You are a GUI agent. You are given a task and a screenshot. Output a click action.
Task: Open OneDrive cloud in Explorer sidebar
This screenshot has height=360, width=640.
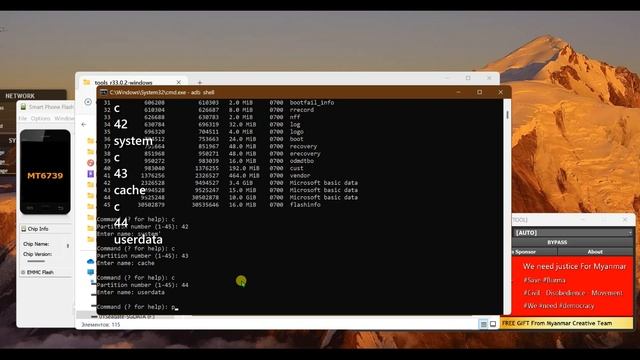pos(91,261)
